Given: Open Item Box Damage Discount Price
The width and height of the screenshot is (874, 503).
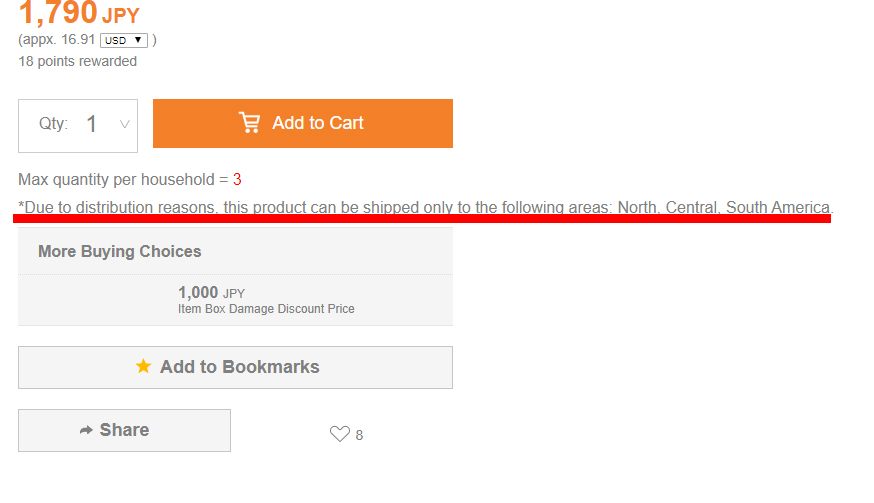Looking at the screenshot, I should 266,308.
